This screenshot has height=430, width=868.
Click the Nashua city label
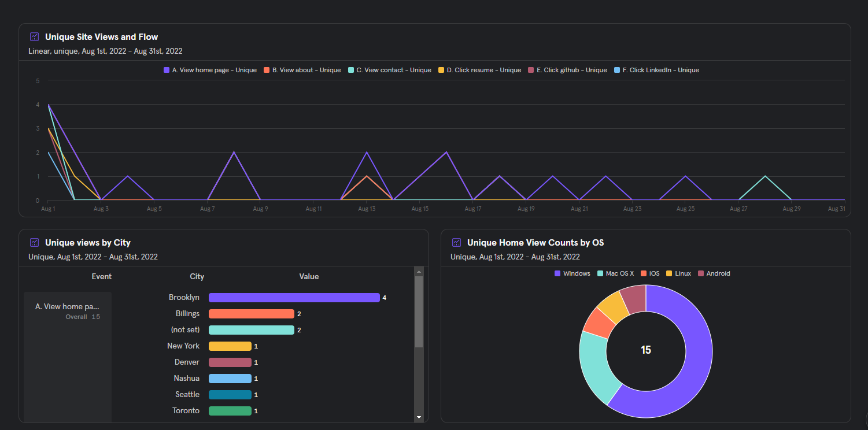pyautogui.click(x=187, y=379)
